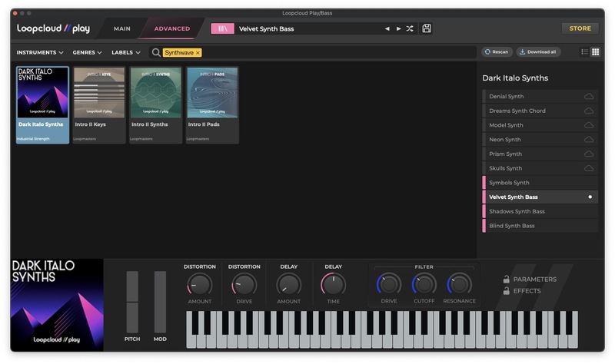Download Denial Synth via cloud icon
The image size is (615, 364).
[589, 97]
